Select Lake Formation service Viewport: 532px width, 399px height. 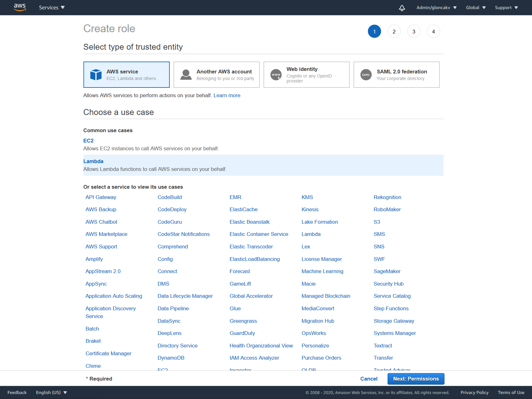coord(320,222)
